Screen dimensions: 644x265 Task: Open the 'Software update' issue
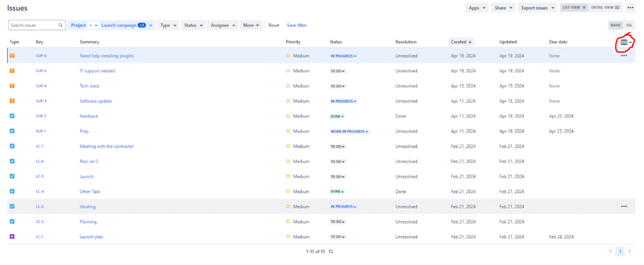pyautogui.click(x=95, y=101)
